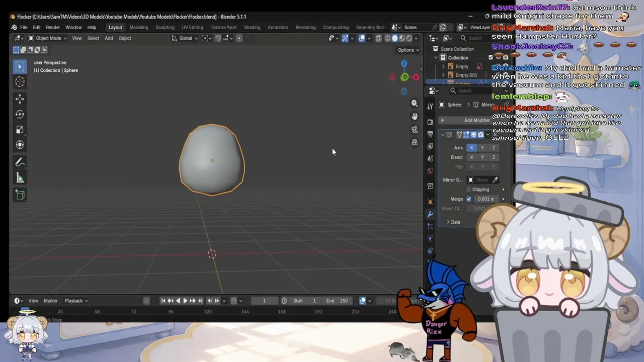Click the Blender logo menu icon

click(x=14, y=27)
